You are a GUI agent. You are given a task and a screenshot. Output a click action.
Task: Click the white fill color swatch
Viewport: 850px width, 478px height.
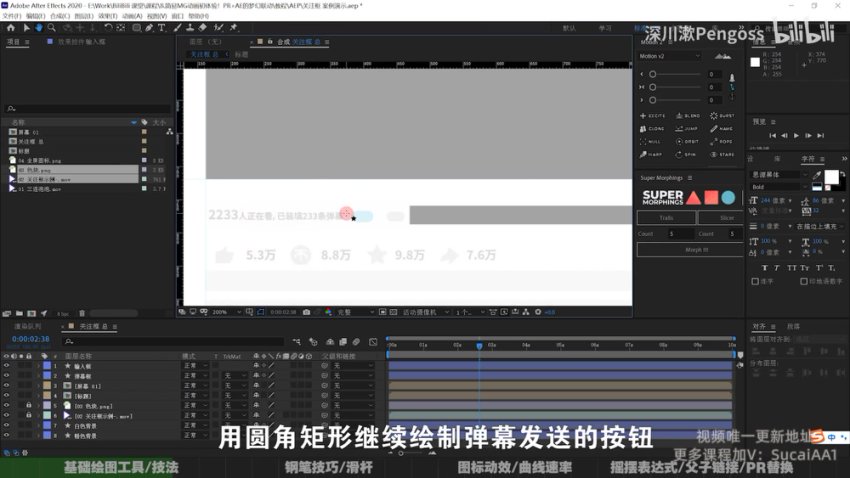pyautogui.click(x=830, y=177)
